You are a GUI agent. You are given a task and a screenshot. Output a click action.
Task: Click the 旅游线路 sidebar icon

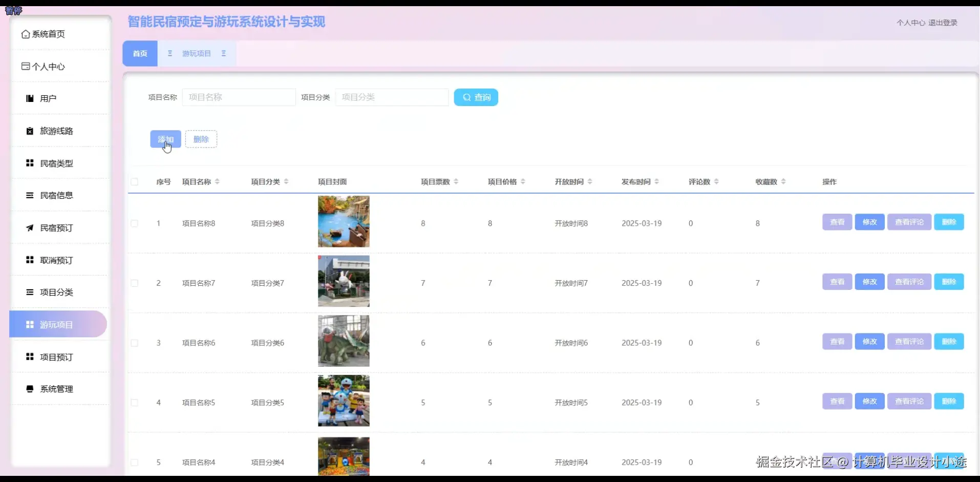[29, 131]
